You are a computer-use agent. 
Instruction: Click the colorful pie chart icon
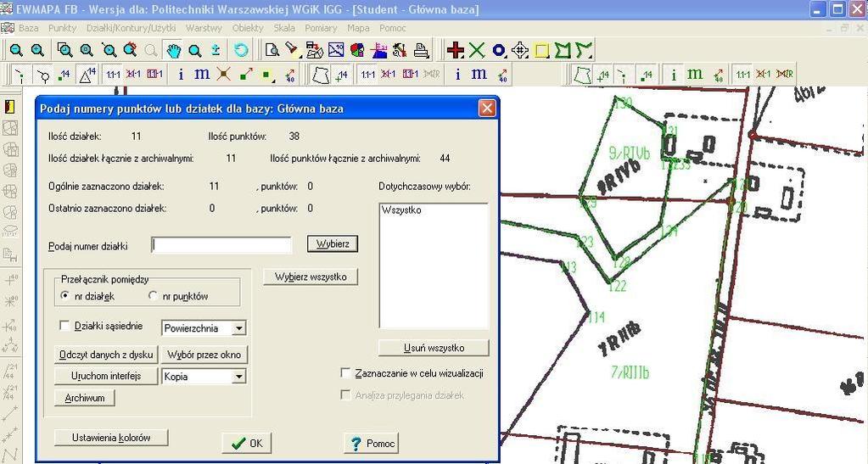[x=357, y=50]
